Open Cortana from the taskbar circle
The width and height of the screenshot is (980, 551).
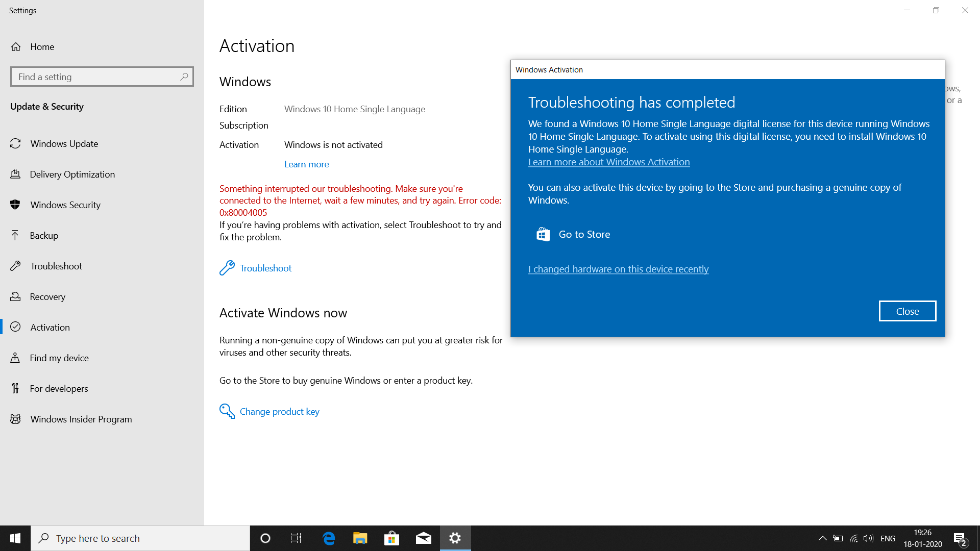click(x=265, y=538)
